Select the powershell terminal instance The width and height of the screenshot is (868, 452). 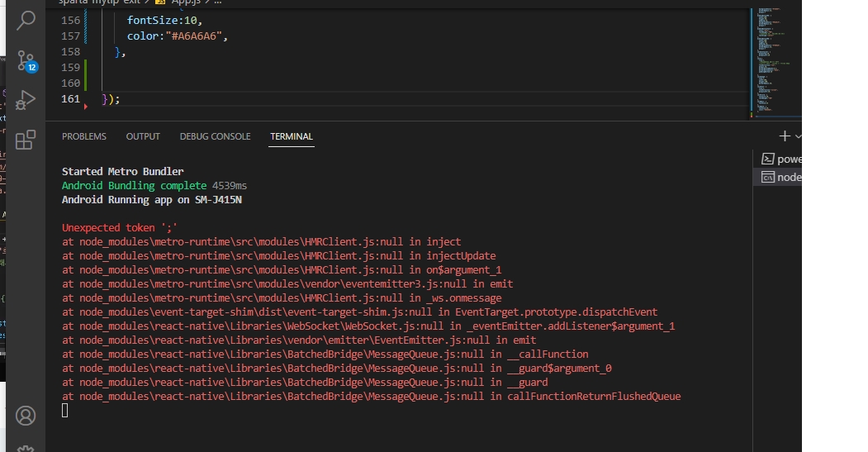pyautogui.click(x=780, y=159)
